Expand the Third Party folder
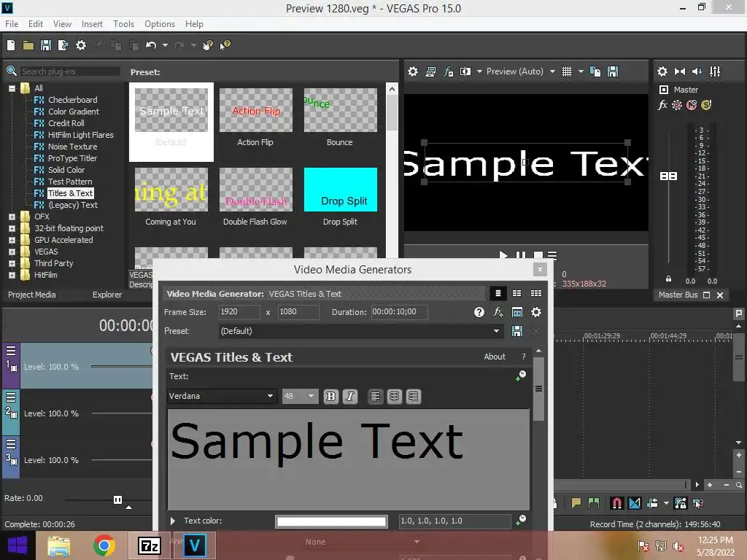 pyautogui.click(x=12, y=263)
